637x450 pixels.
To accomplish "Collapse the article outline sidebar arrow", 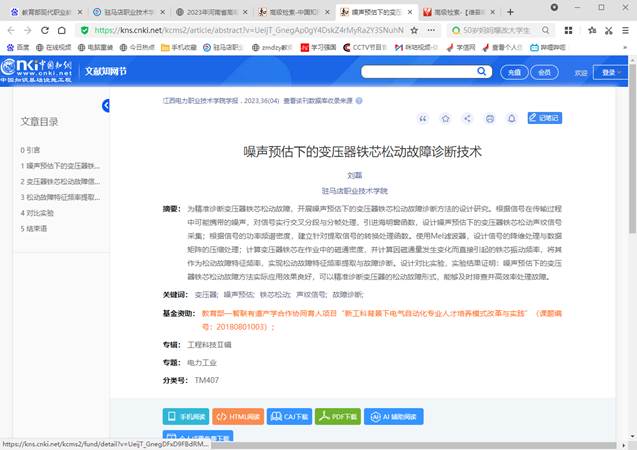I will point(106,106).
